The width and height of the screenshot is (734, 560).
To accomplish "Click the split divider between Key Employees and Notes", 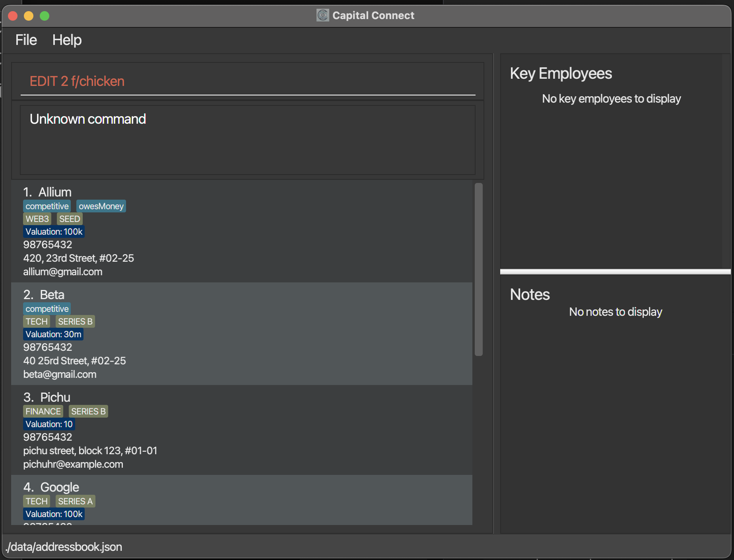I will [x=615, y=272].
